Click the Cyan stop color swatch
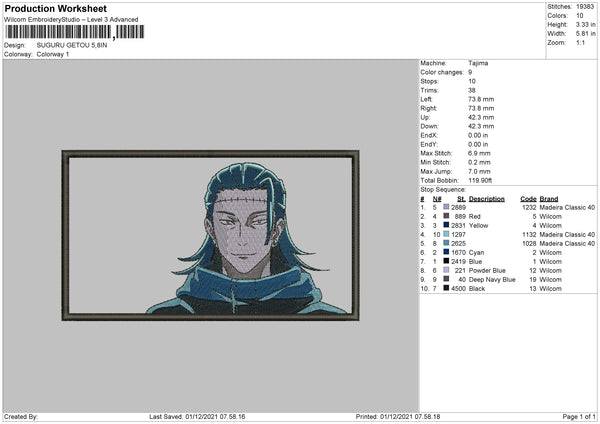The height and width of the screenshot is (424, 600). pyautogui.click(x=446, y=252)
